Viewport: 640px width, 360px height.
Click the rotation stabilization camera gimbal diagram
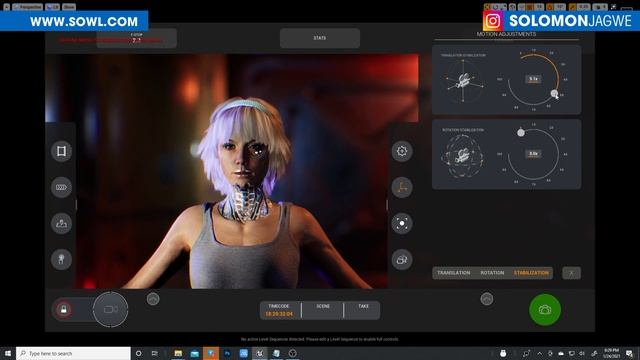click(463, 156)
